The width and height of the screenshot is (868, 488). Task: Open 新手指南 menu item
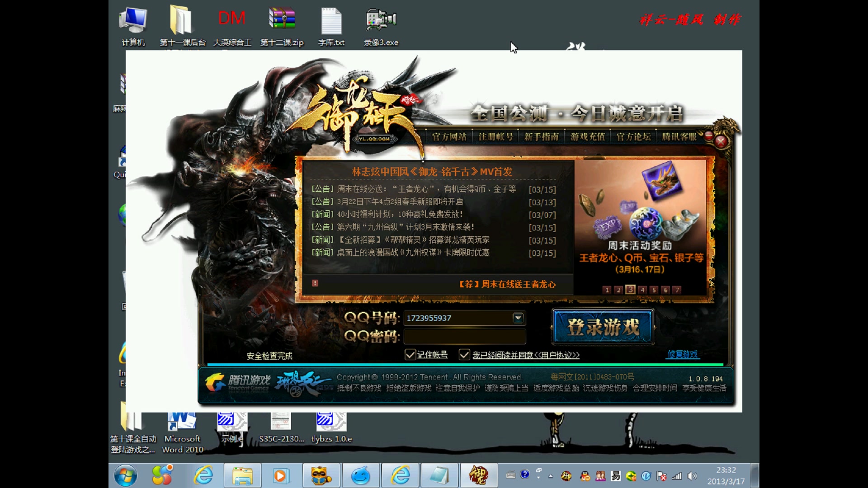click(x=541, y=137)
